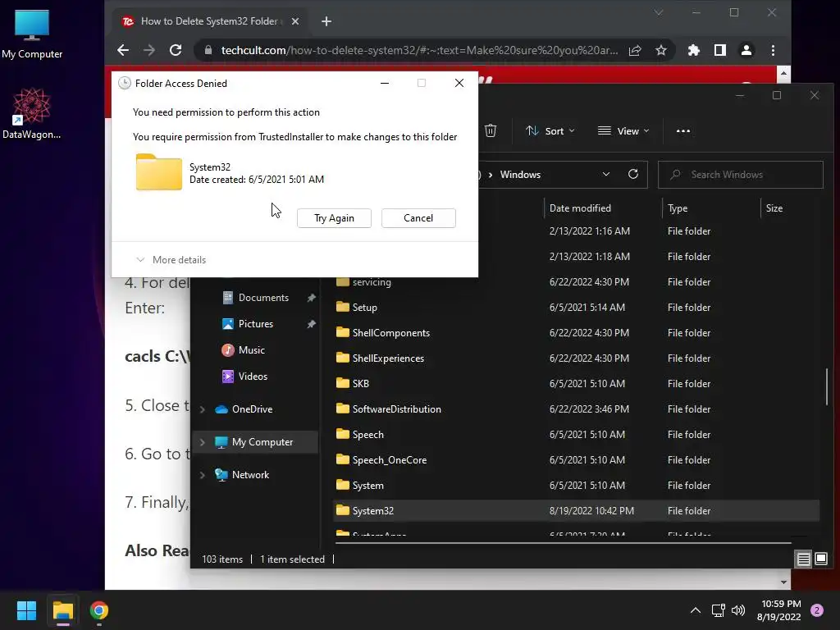The image size is (840, 630).
Task: Open Chrome profile icon
Action: pyautogui.click(x=746, y=50)
